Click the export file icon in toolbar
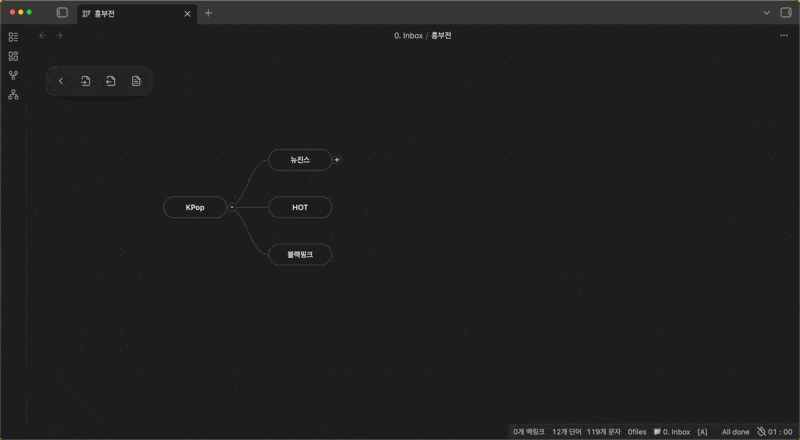800x440 pixels. [111, 81]
